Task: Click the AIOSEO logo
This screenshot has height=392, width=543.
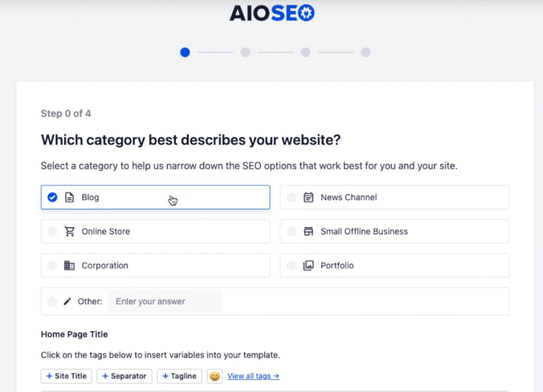Action: coord(272,13)
